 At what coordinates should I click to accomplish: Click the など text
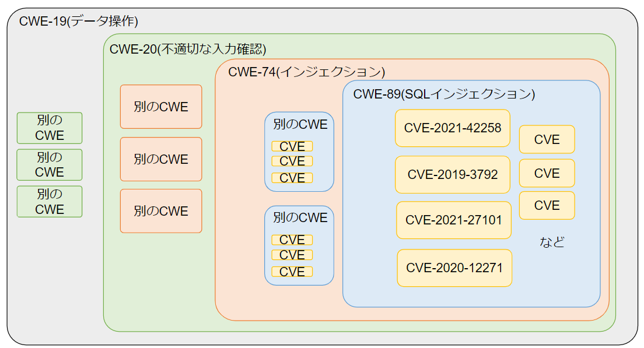(x=552, y=242)
